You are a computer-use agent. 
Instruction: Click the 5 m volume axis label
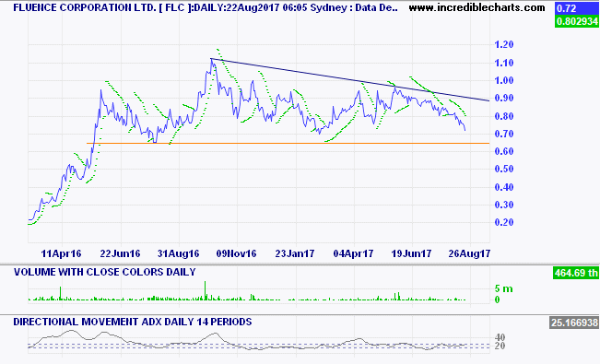coord(504,288)
